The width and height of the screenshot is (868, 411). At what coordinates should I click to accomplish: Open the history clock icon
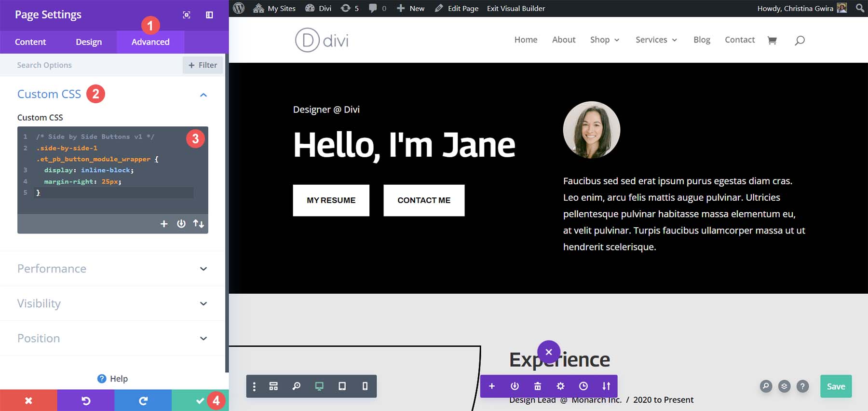tap(583, 386)
